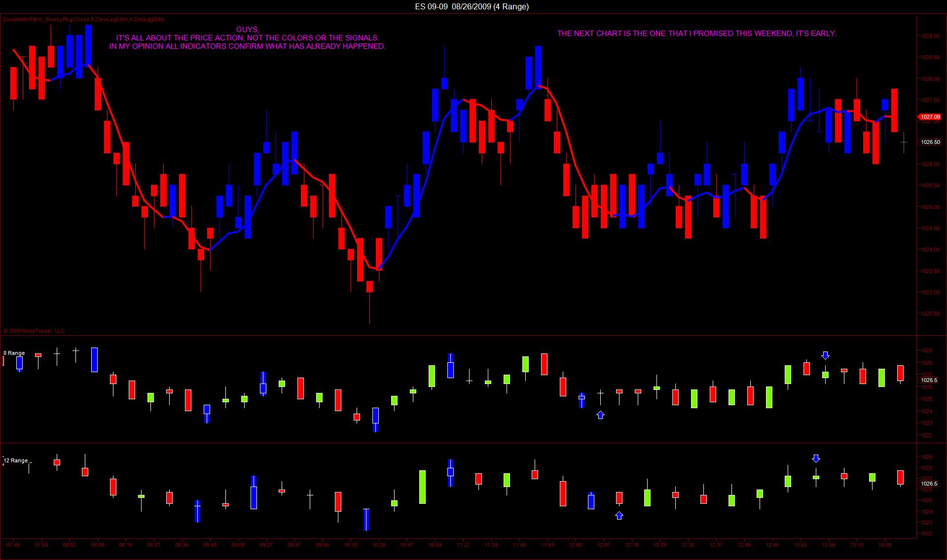
Task: Click the 11:46 time axis label
Action: (x=519, y=545)
